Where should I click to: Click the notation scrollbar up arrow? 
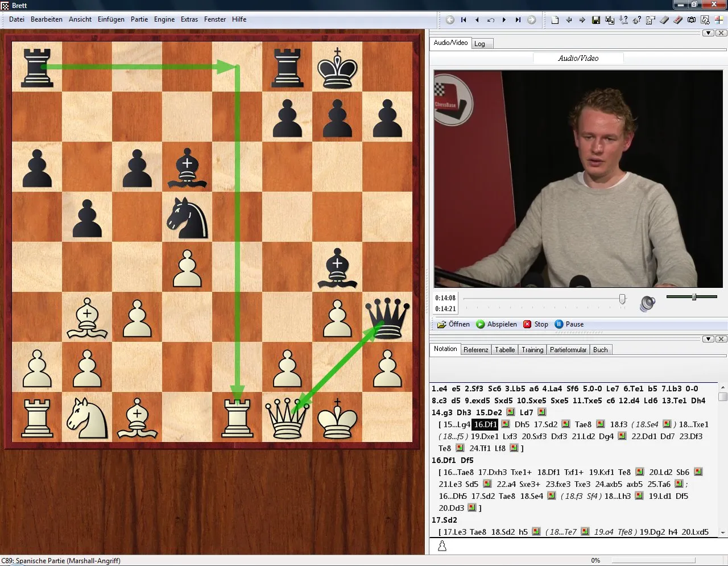click(x=723, y=388)
